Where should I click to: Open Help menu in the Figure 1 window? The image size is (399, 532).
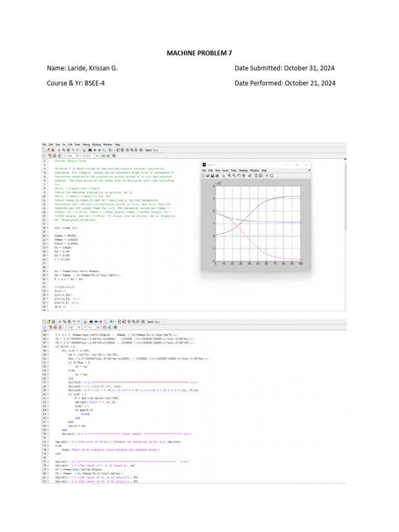[x=264, y=170]
